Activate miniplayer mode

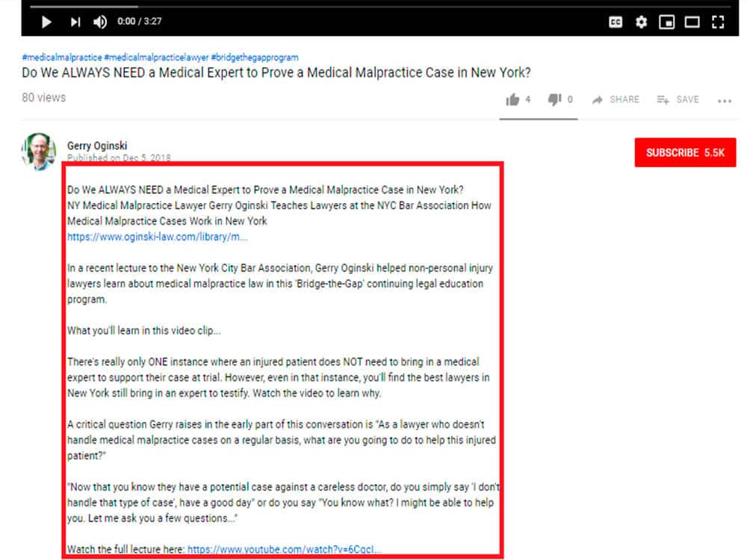[666, 22]
